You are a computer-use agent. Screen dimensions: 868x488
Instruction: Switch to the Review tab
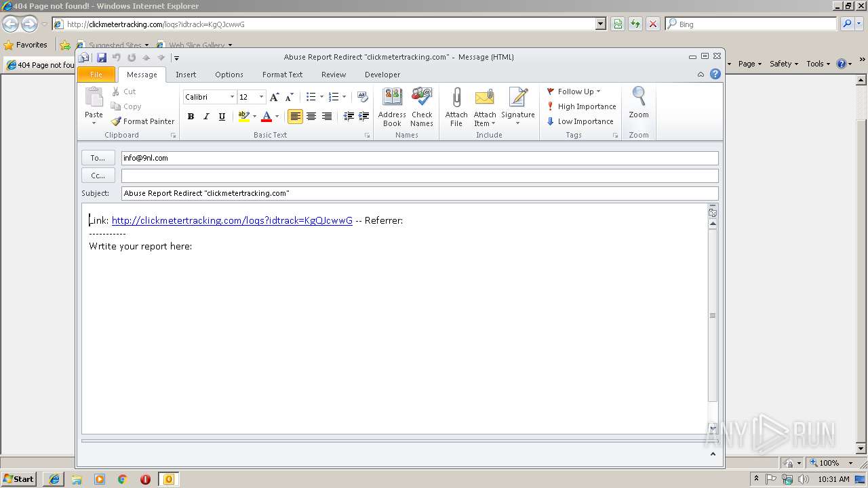point(334,75)
